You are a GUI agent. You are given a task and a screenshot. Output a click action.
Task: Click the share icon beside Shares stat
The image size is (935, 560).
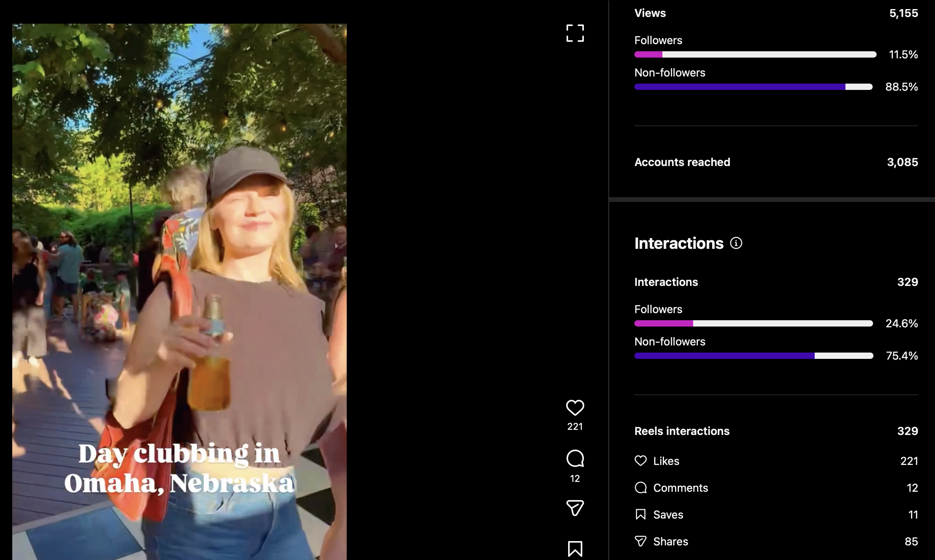[x=641, y=541]
